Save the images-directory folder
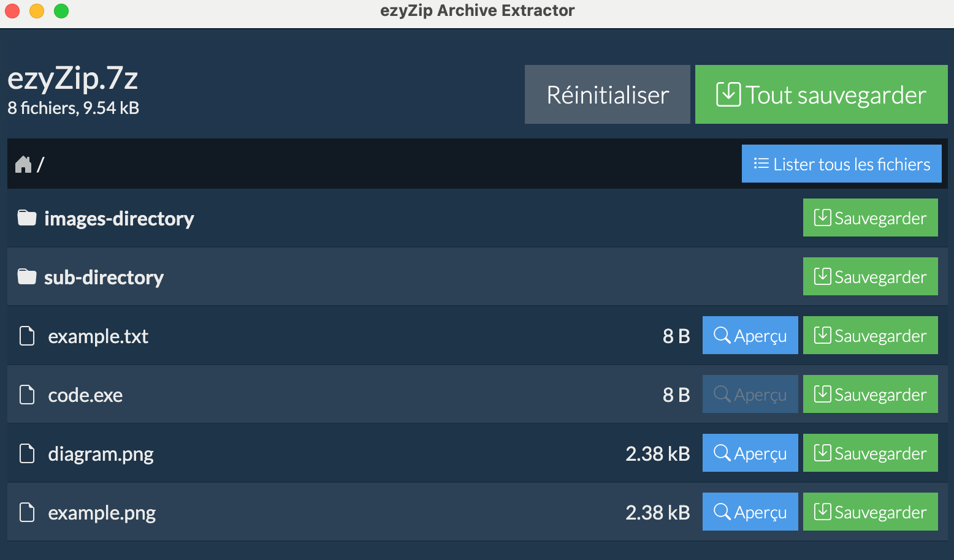Image resolution: width=954 pixels, height=560 pixels. pos(871,218)
